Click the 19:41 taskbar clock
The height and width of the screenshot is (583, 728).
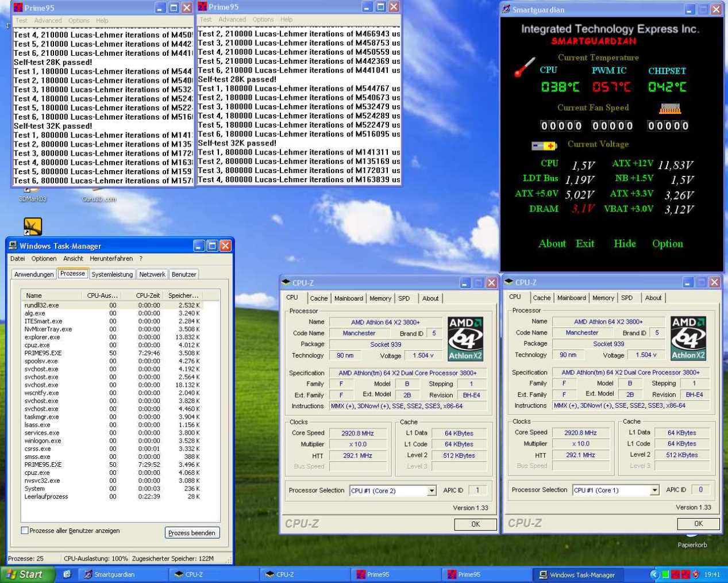click(x=712, y=574)
